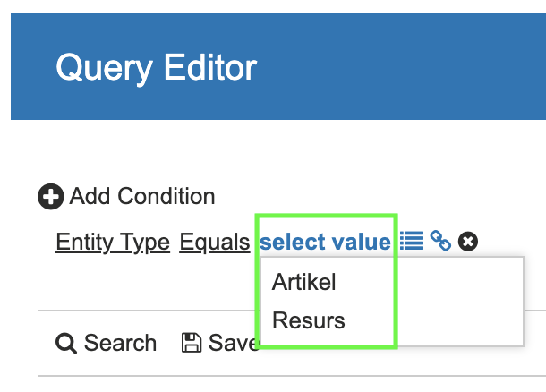Change the Equals operator
The width and height of the screenshot is (546, 392).
215,242
